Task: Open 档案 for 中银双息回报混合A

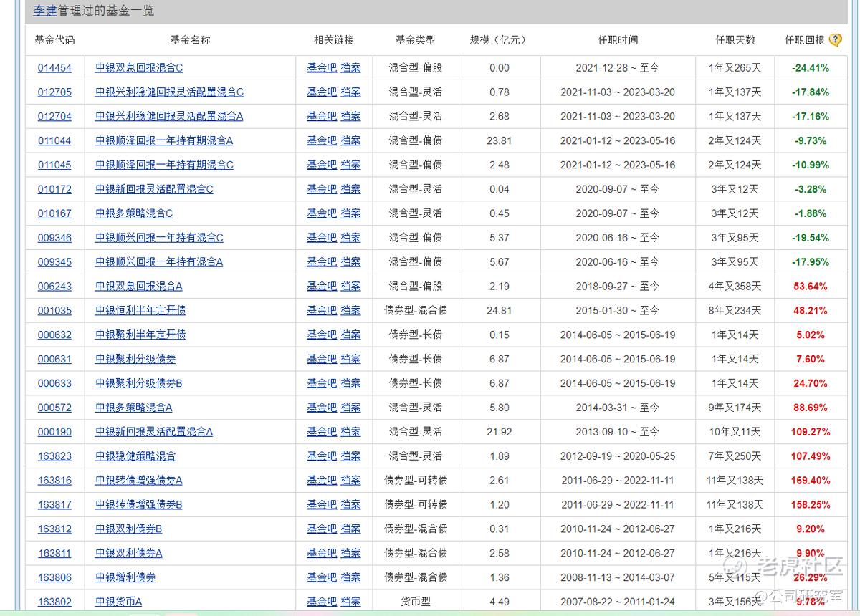Action: tap(350, 287)
